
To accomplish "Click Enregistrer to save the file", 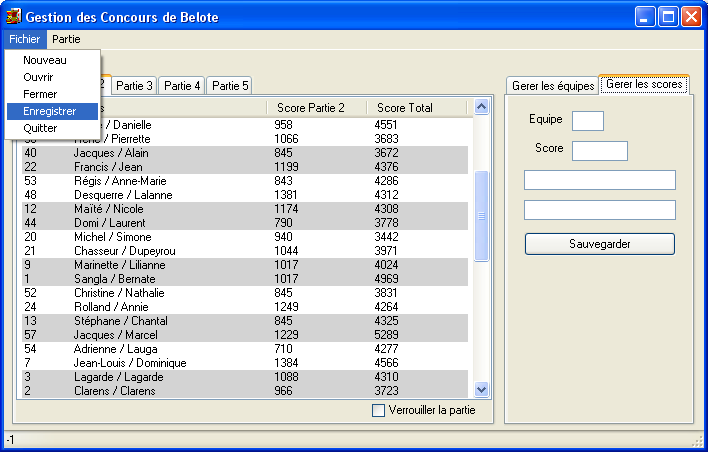I will (x=50, y=111).
